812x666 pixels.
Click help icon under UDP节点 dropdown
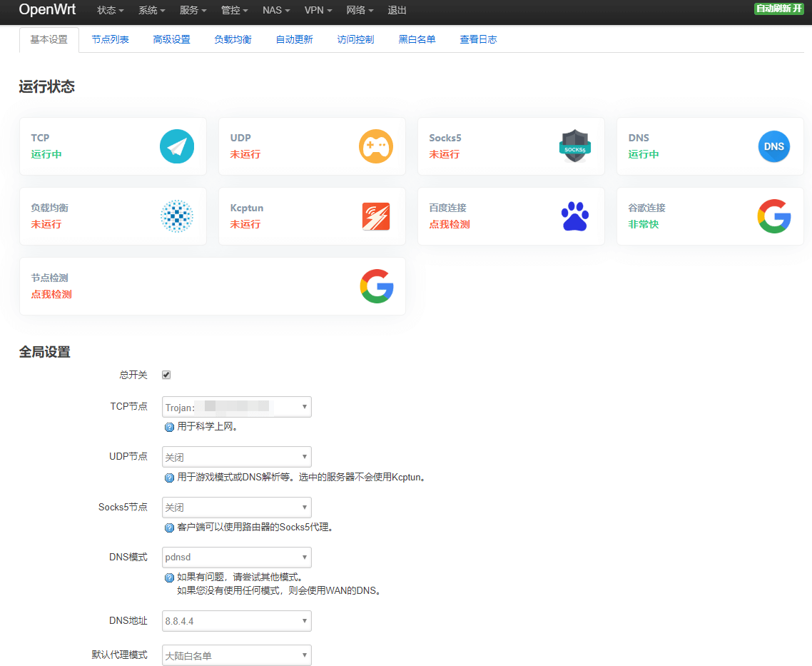click(x=169, y=478)
